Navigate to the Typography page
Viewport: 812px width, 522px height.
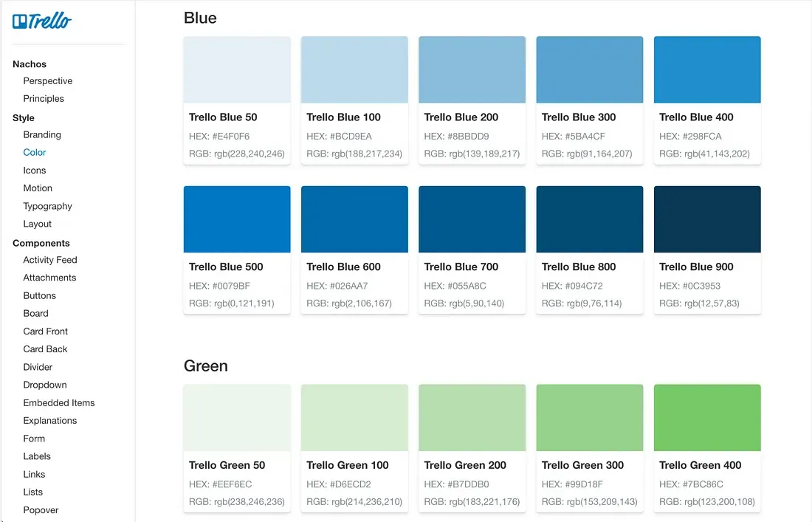point(47,206)
